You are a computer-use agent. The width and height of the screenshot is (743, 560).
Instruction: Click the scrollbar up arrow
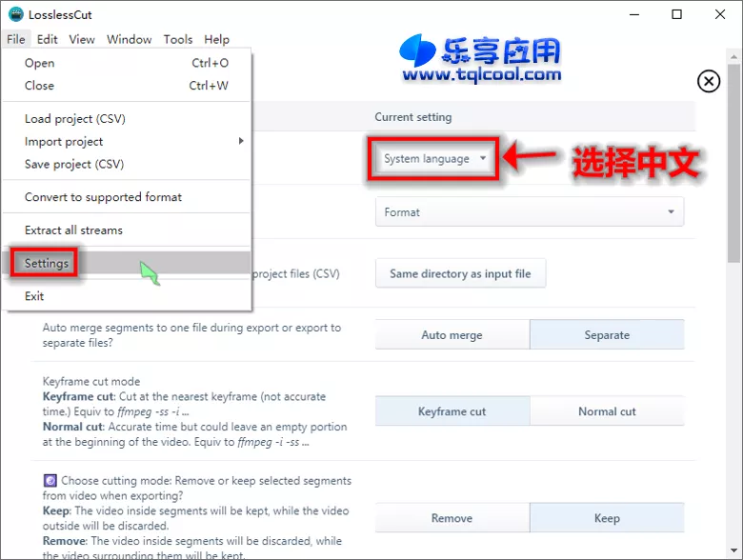(733, 56)
